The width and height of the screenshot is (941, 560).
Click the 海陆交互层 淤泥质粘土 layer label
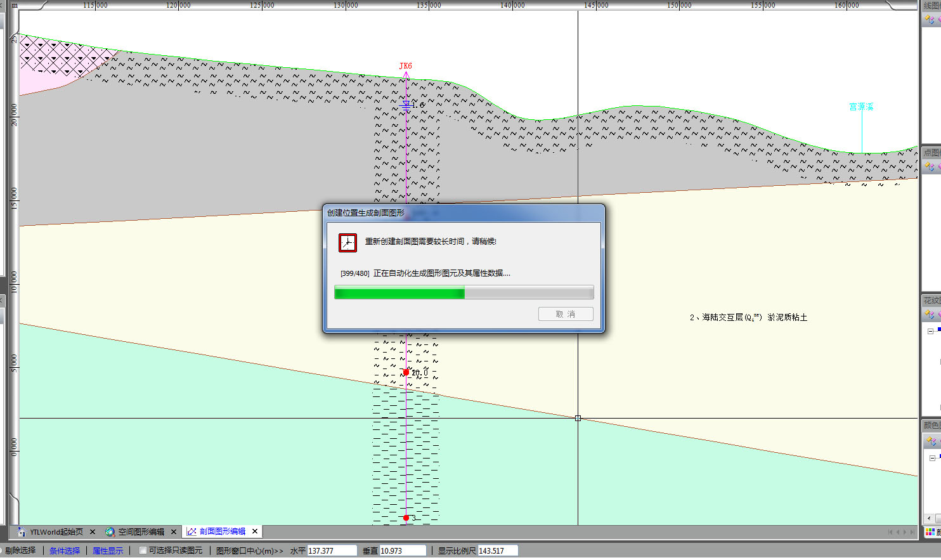tap(749, 317)
